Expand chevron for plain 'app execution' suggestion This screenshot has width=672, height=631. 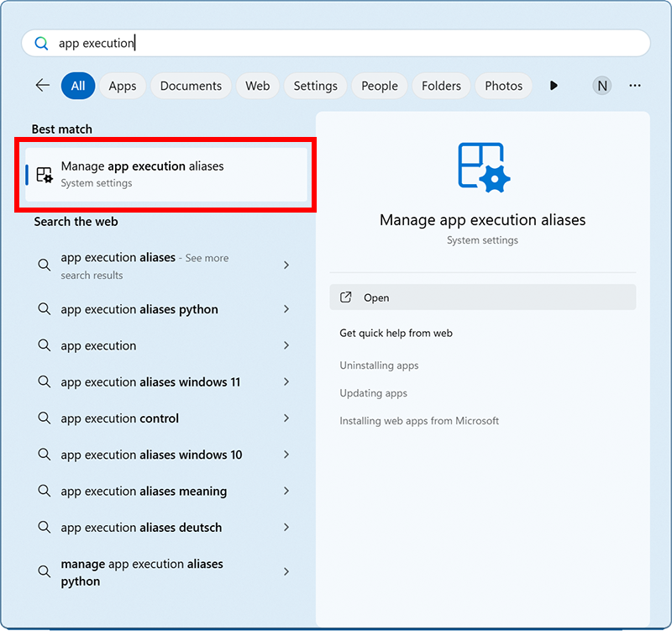pyautogui.click(x=286, y=345)
